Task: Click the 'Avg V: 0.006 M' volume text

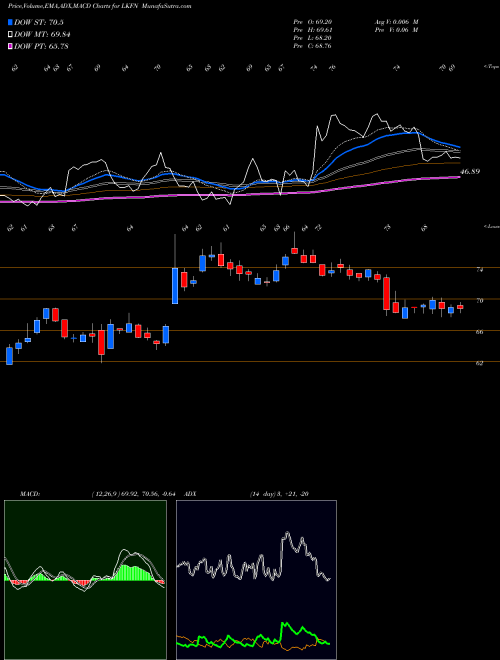Action: 396,22
